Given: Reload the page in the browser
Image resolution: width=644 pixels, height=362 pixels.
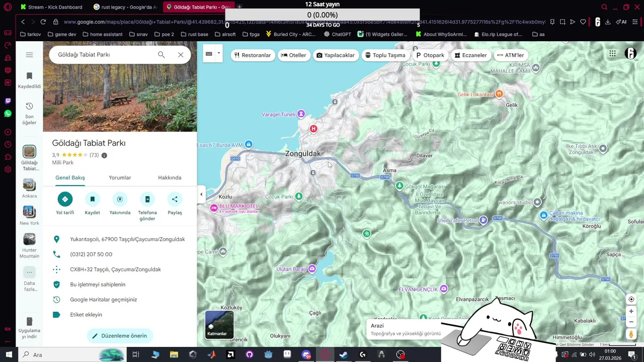Looking at the screenshot, I should (43, 22).
